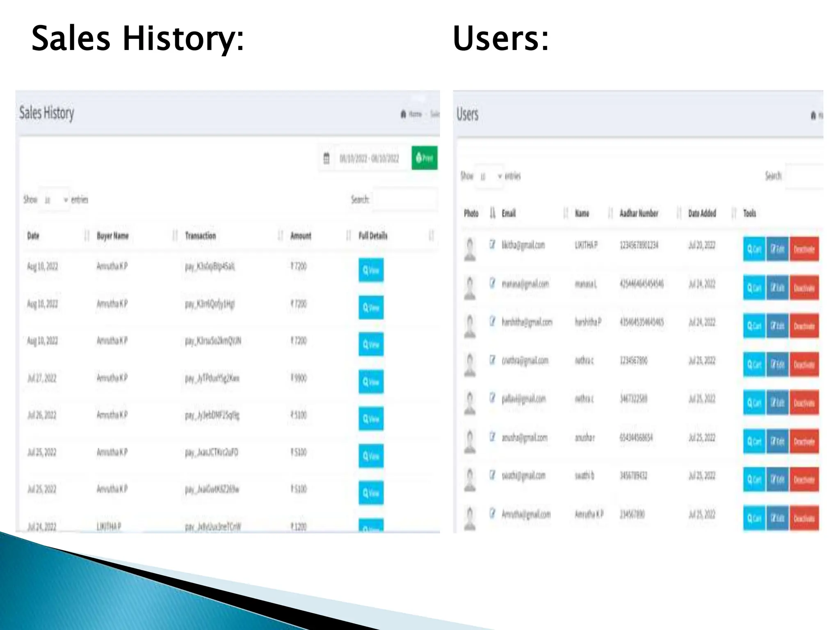The image size is (840, 630).
Task: Click Cart button for likitha@gmail.com
Action: pyautogui.click(x=754, y=249)
